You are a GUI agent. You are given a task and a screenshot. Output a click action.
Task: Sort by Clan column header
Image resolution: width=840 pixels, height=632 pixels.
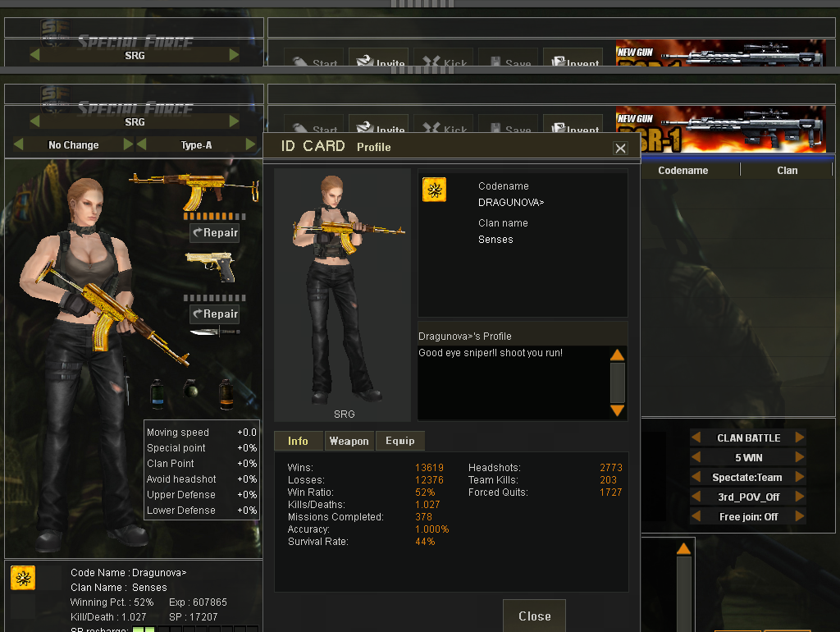(x=787, y=170)
